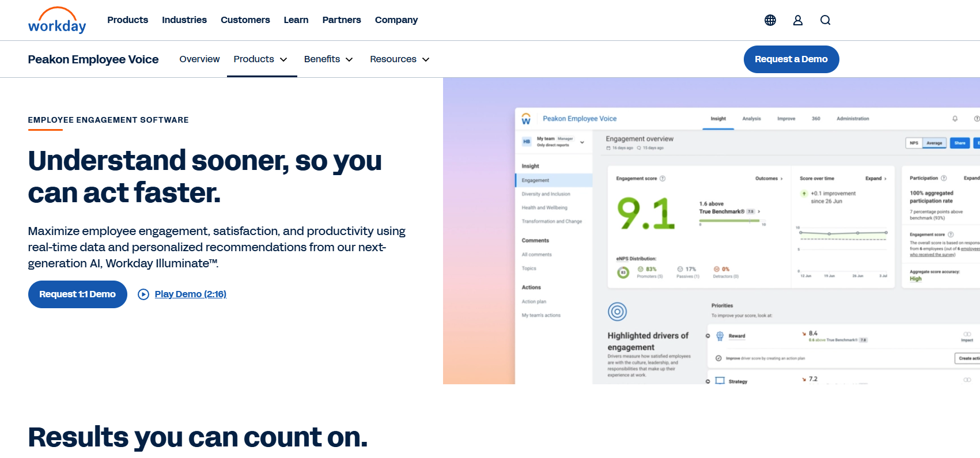The width and height of the screenshot is (980, 458).
Task: Switch to the Insight tab in preview
Action: click(718, 119)
